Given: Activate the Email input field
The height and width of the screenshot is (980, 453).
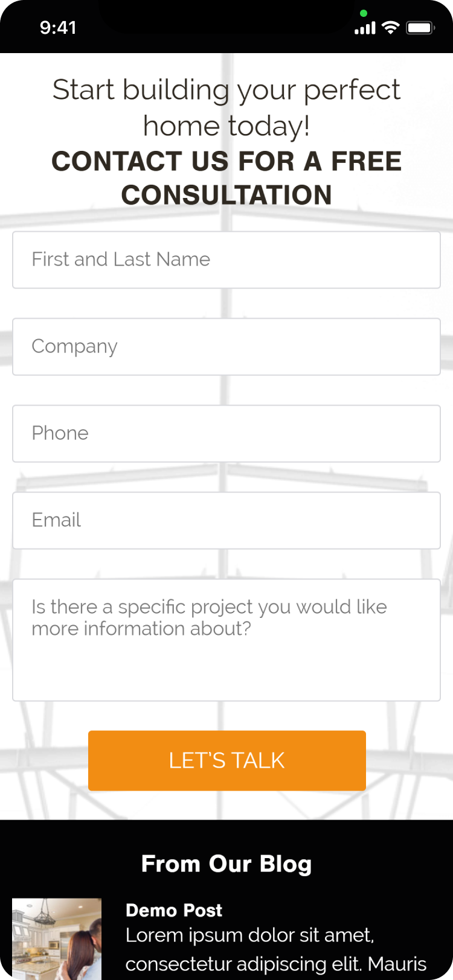Looking at the screenshot, I should click(x=226, y=521).
